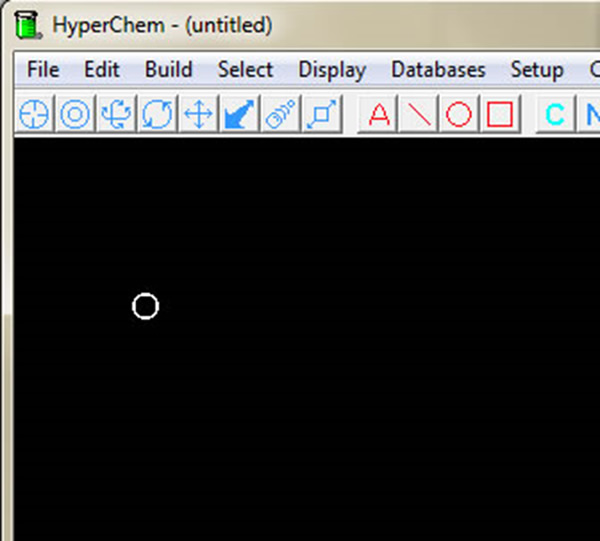
Task: Activate the Select tool (concentric circles)
Action: [x=75, y=115]
